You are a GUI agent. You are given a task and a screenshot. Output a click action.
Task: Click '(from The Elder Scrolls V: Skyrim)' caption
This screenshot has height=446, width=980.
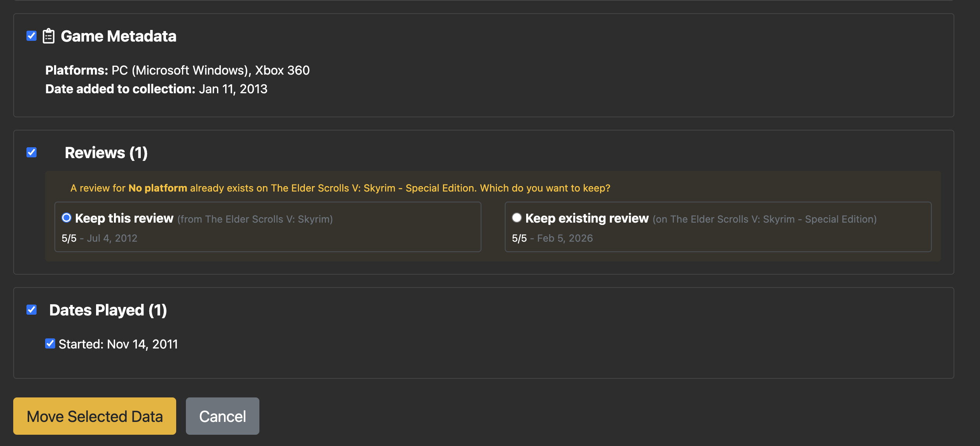coord(255,219)
